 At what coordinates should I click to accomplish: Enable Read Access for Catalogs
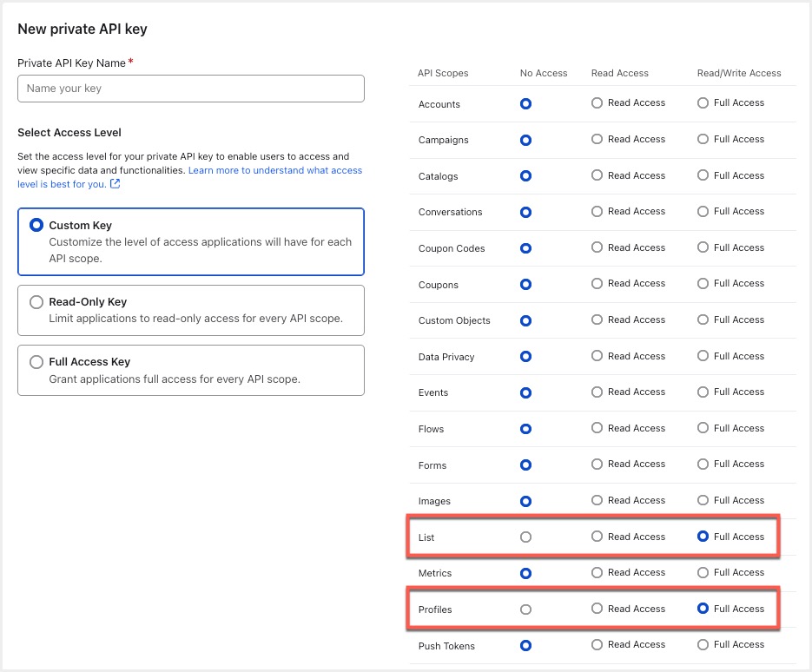point(597,175)
